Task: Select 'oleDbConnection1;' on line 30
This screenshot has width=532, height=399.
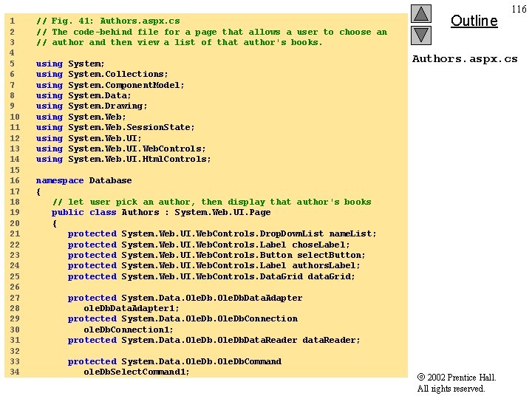Action: [129, 330]
